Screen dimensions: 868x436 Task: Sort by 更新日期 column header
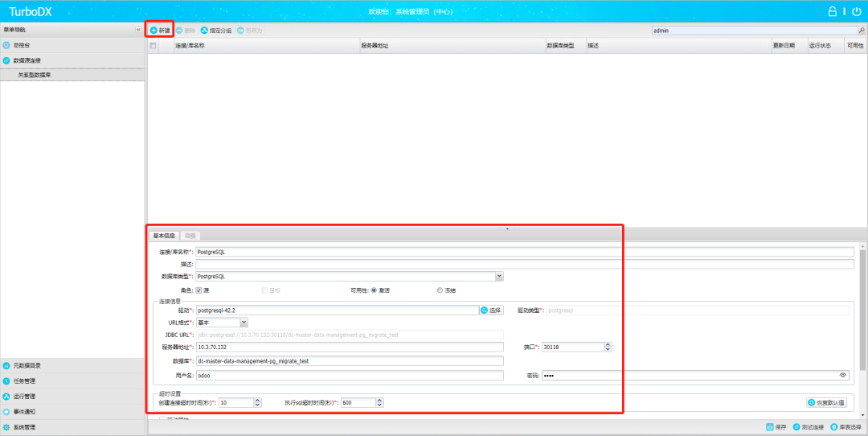(789, 46)
